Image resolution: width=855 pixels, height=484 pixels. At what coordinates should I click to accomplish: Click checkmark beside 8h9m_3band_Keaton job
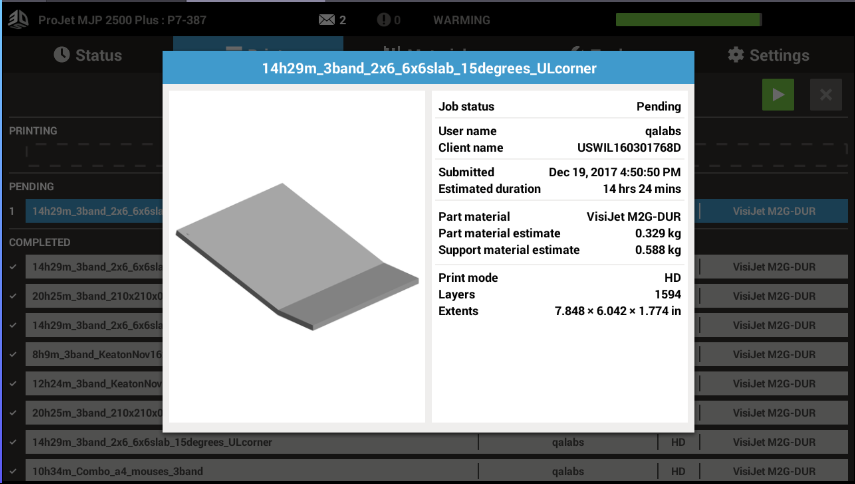[x=12, y=355]
